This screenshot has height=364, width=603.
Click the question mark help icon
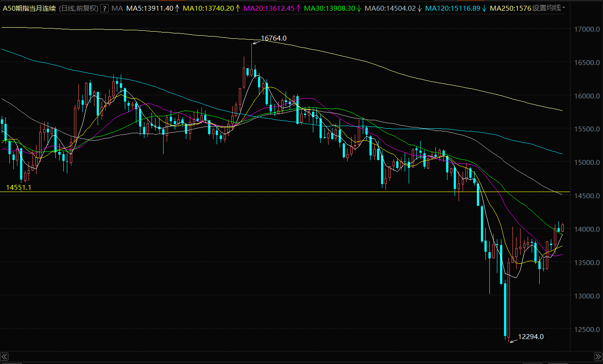[x=104, y=8]
